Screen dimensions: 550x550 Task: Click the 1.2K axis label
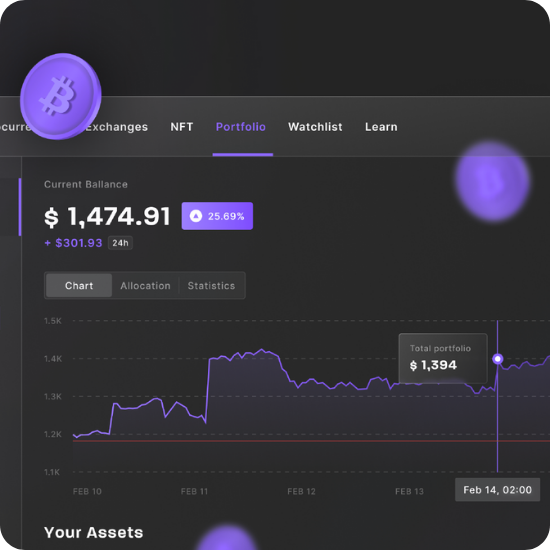53,434
